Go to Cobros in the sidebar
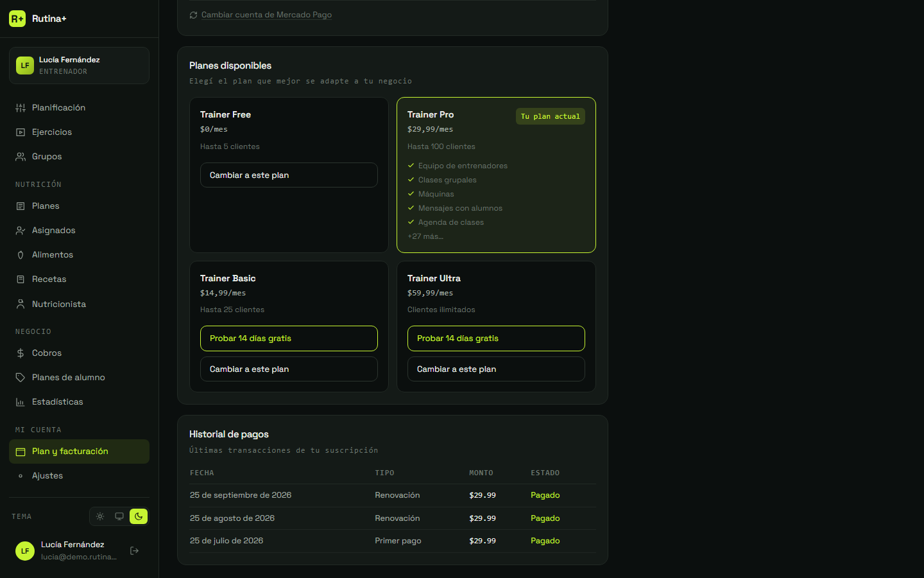 pyautogui.click(x=79, y=353)
